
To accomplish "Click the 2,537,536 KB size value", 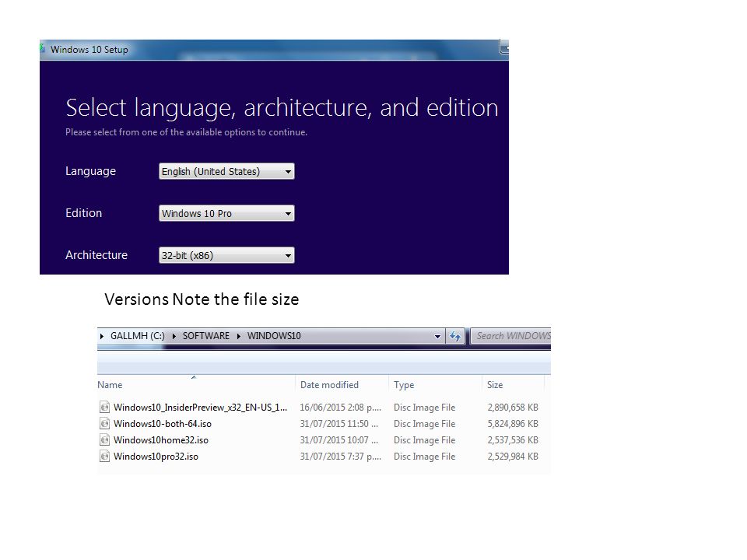I will tap(513, 440).
